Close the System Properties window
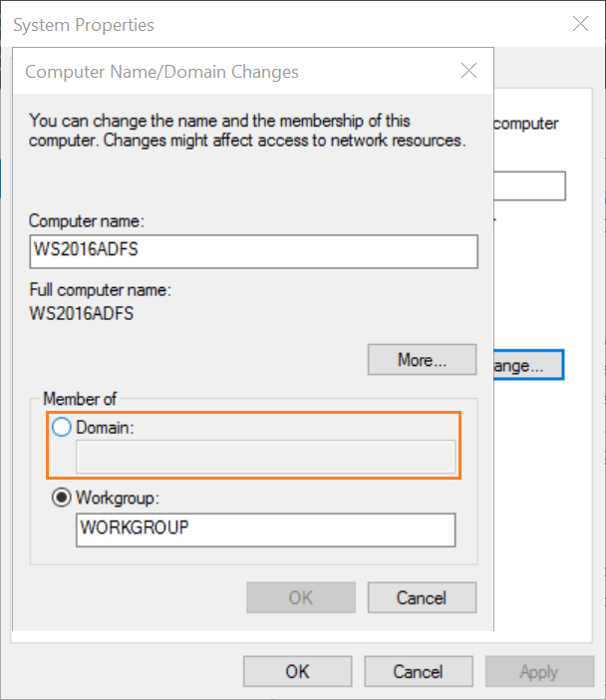 click(580, 24)
